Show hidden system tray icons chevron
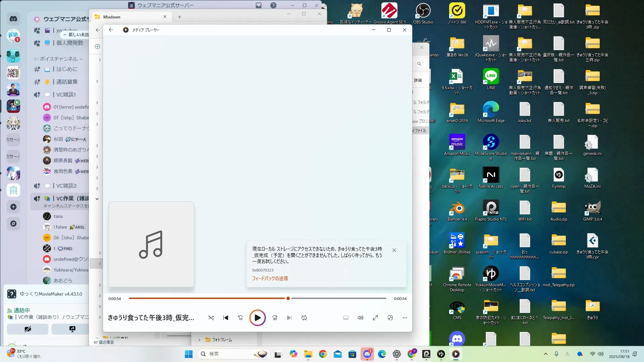The height and width of the screenshot is (362, 644). point(546,354)
